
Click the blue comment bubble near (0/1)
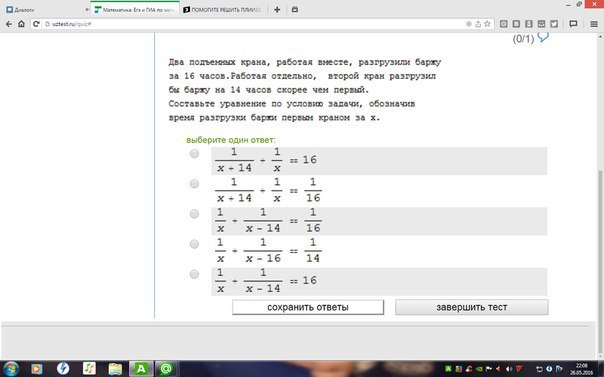[x=543, y=37]
